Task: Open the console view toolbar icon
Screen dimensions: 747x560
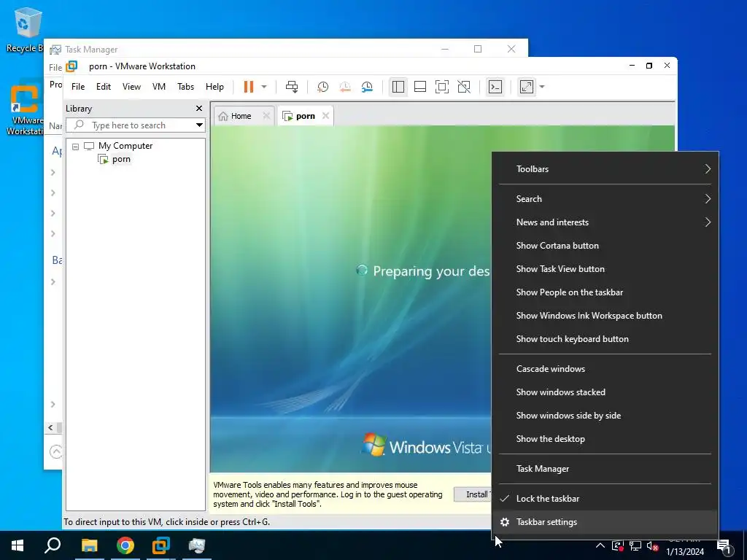Action: point(495,87)
